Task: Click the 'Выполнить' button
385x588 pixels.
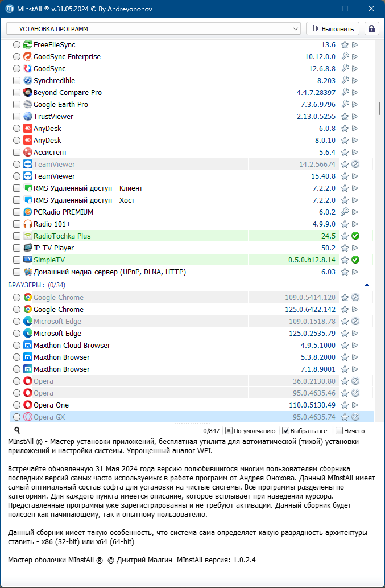Action: tap(333, 29)
